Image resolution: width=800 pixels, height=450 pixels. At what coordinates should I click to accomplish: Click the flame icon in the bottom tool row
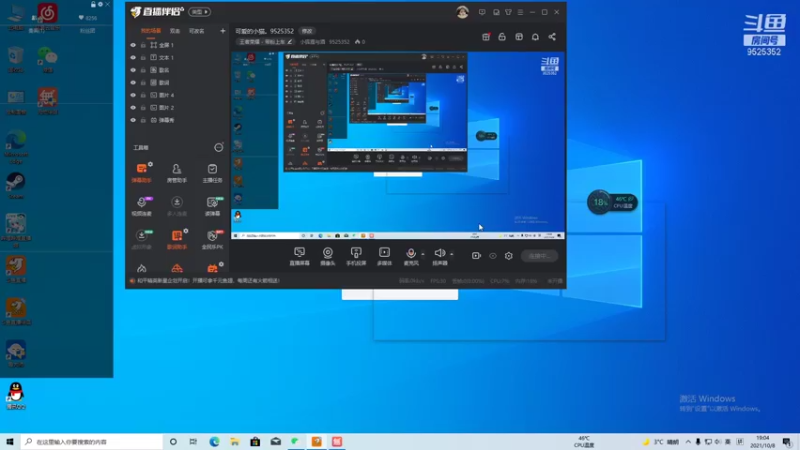click(141, 268)
